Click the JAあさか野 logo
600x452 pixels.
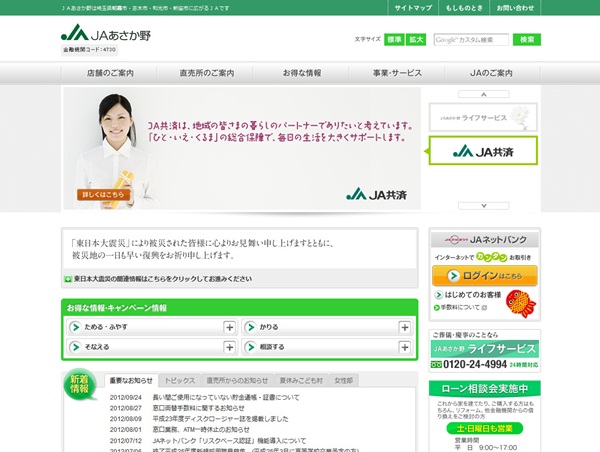point(106,33)
